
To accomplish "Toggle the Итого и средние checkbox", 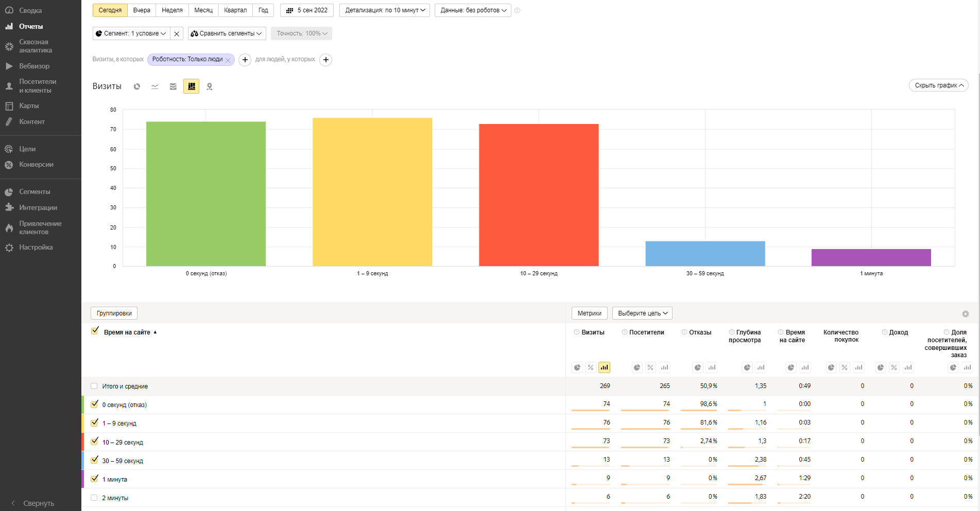I will [x=94, y=386].
